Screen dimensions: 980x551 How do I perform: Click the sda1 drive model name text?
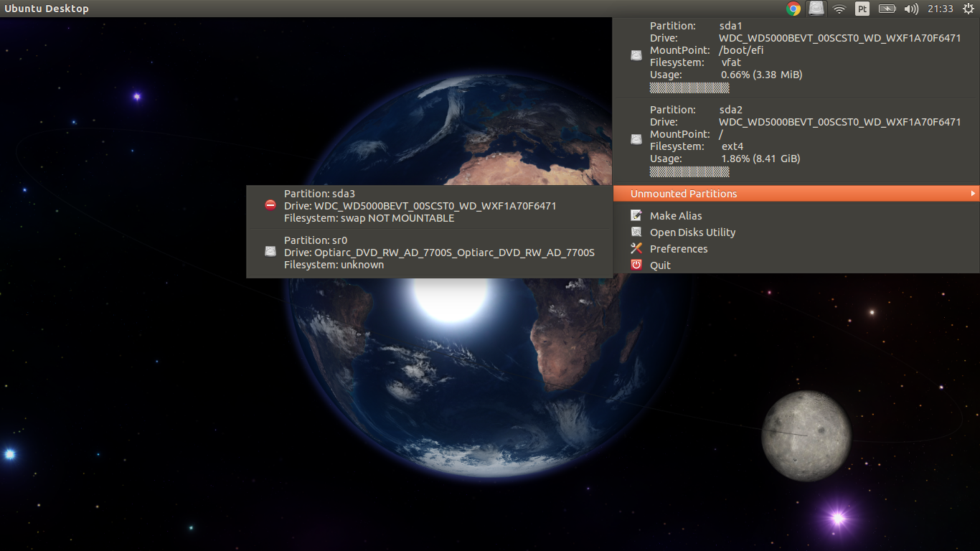[840, 38]
